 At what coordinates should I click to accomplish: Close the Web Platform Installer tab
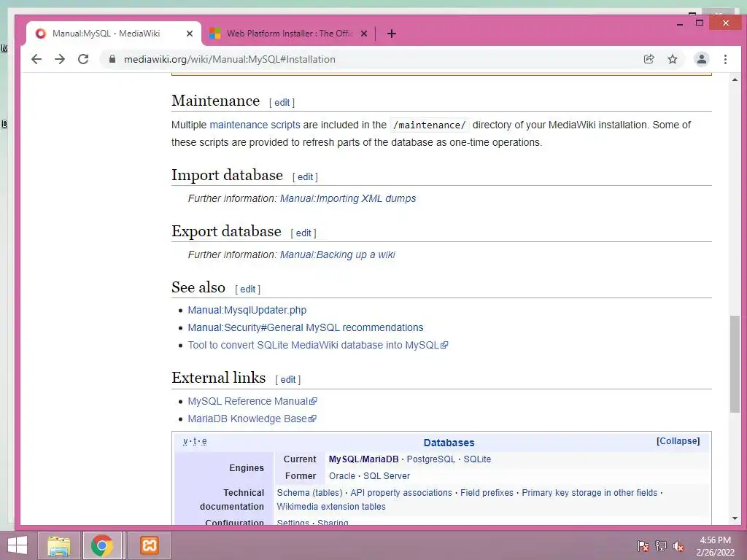point(364,34)
